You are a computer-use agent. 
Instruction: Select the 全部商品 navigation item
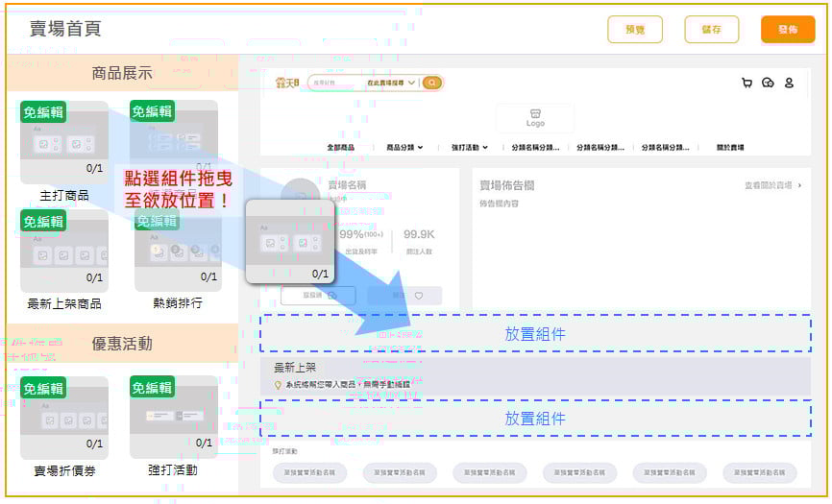pos(341,148)
